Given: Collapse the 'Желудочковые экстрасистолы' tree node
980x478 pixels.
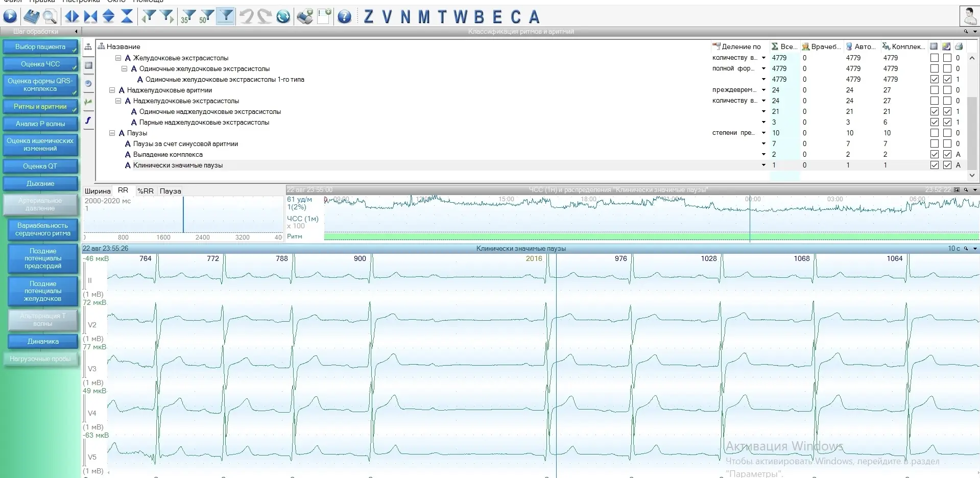Looking at the screenshot, I should [118, 58].
